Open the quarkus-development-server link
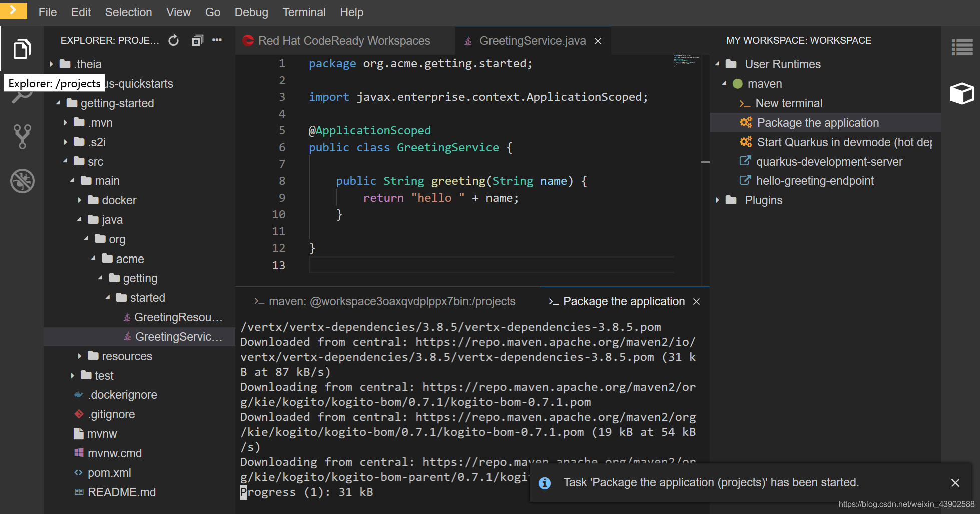The height and width of the screenshot is (514, 980). pyautogui.click(x=829, y=162)
